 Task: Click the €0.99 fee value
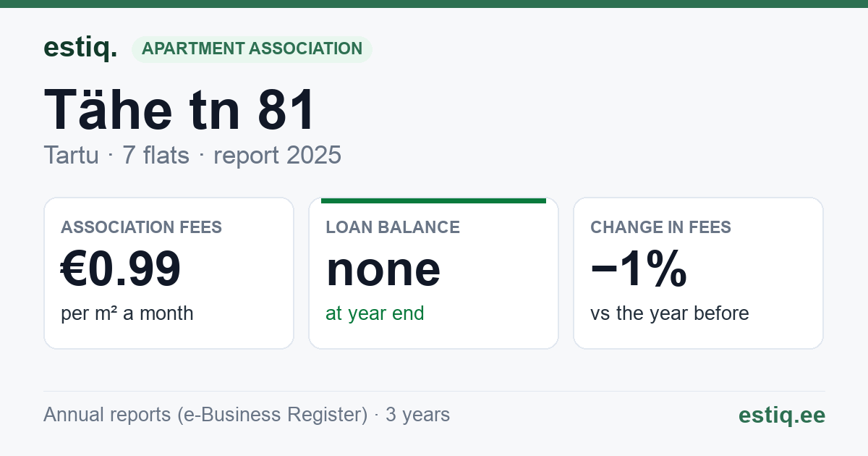120,269
